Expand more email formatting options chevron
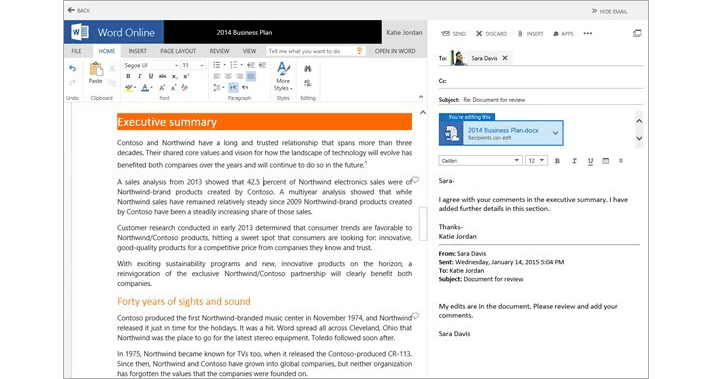Image resolution: width=713 pixels, height=379 pixels. tap(621, 161)
